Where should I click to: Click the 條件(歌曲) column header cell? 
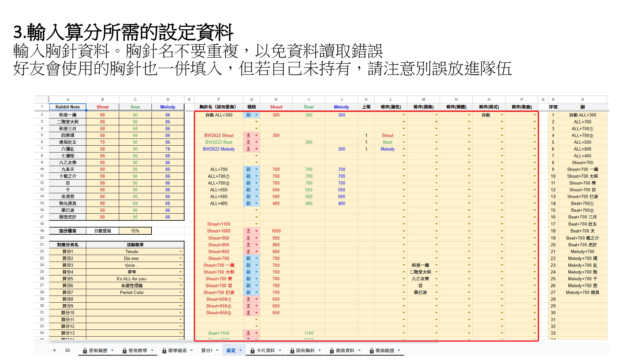click(x=521, y=107)
